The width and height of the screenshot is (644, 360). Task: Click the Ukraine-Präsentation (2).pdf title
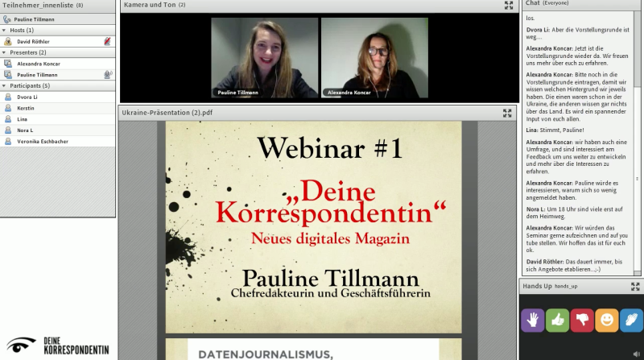[x=167, y=113]
